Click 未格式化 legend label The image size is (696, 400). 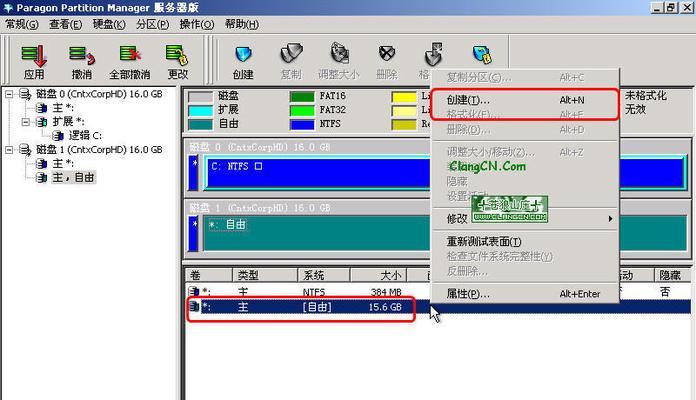coord(645,95)
